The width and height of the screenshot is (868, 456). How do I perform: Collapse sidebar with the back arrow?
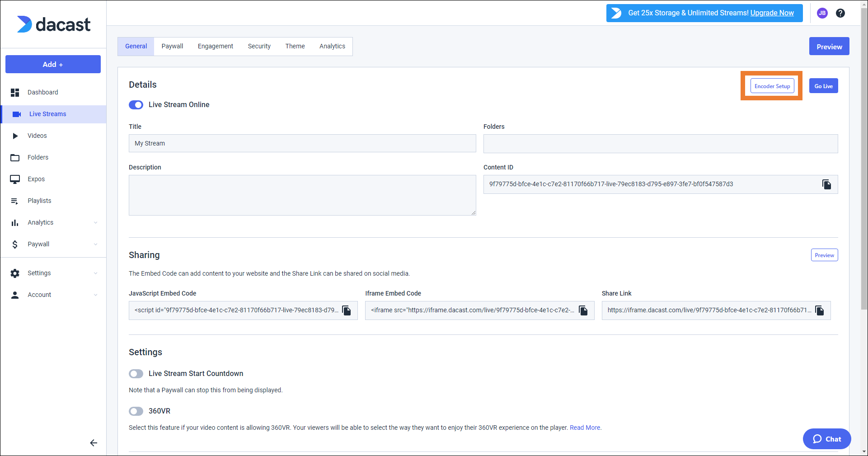[94, 443]
